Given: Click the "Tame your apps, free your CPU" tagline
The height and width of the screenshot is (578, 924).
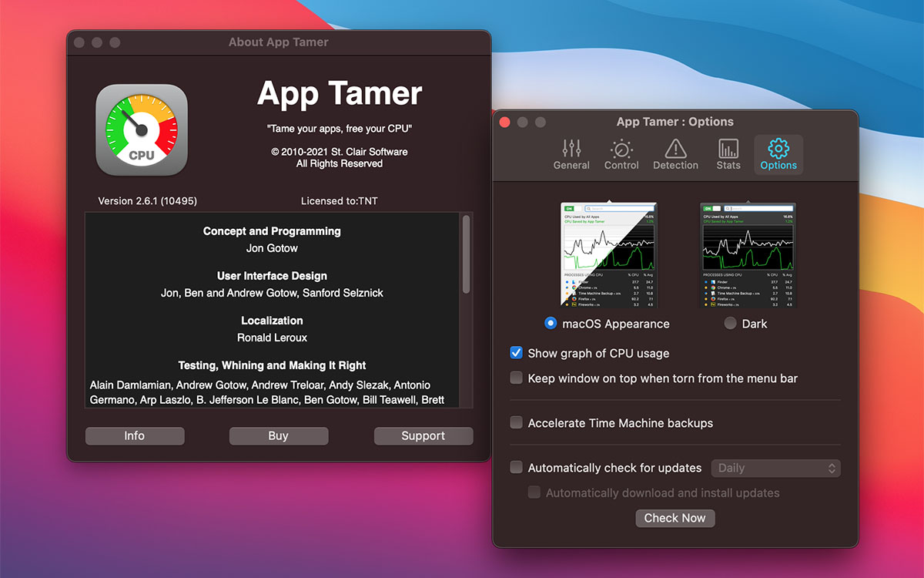Looking at the screenshot, I should point(340,129).
